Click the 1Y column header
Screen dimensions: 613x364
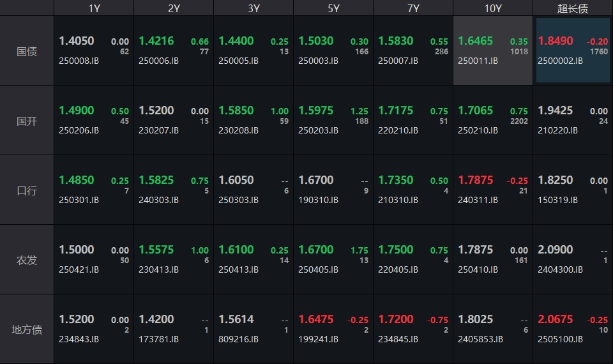(x=94, y=8)
